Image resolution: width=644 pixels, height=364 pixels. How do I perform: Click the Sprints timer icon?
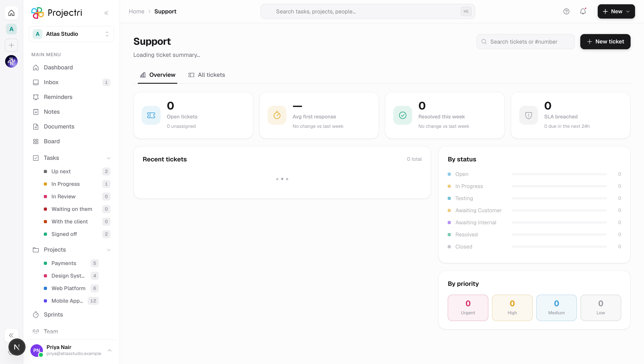tap(36, 315)
